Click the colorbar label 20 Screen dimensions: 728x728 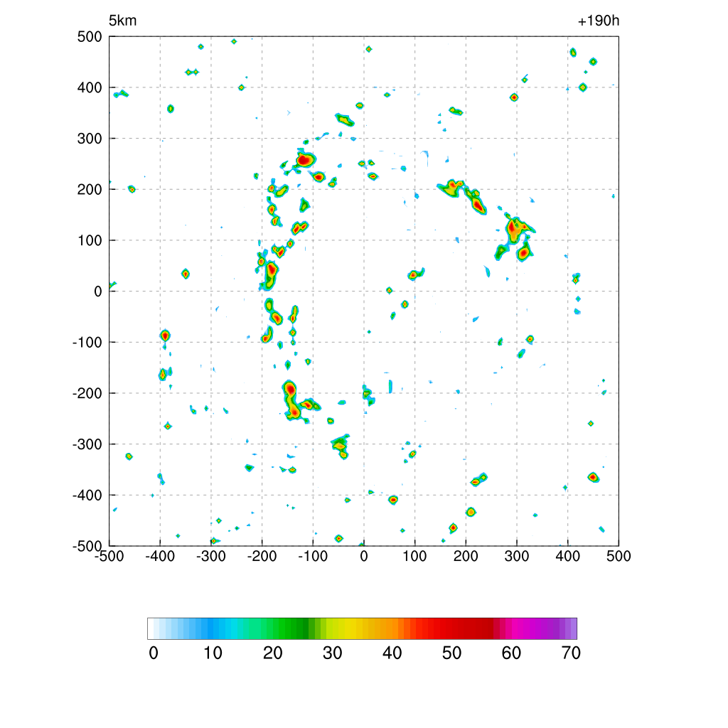tap(272, 653)
